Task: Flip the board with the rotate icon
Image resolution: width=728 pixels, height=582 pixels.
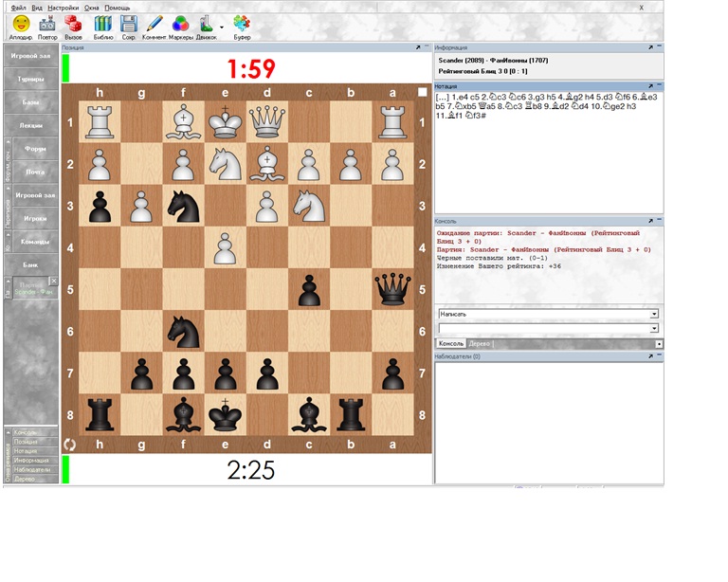Action: tap(69, 444)
